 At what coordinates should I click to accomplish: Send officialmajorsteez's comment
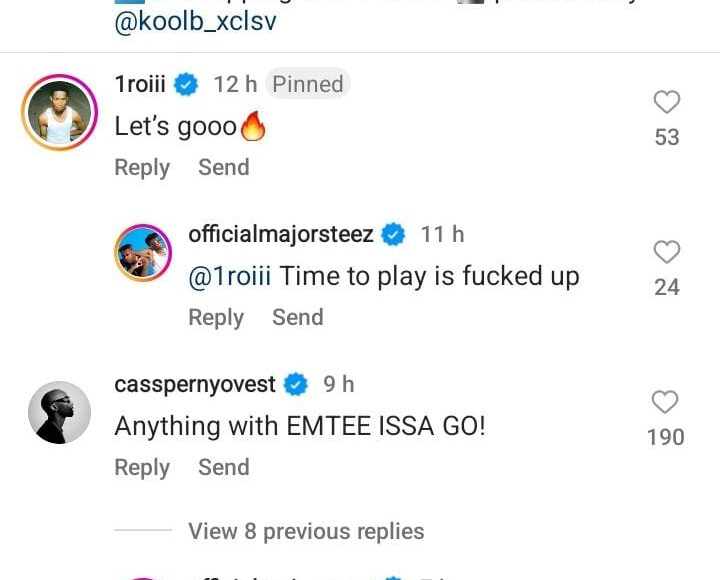coord(297,317)
